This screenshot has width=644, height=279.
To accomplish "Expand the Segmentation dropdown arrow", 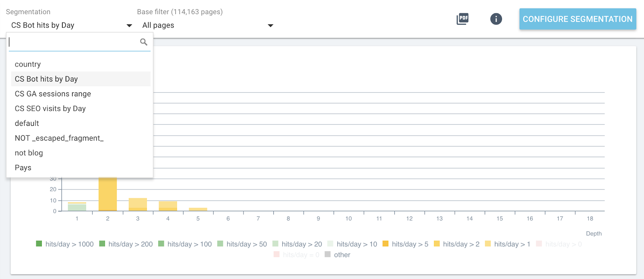I will [x=129, y=25].
